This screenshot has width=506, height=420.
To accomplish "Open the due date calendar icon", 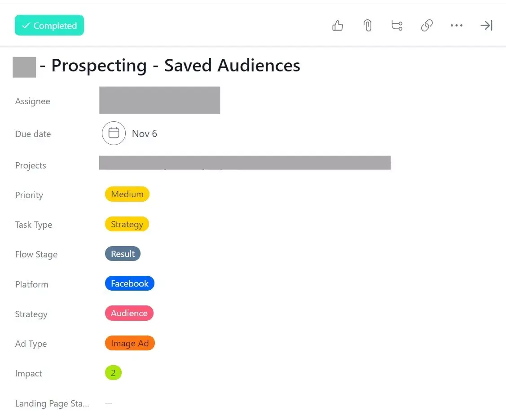I will click(114, 133).
